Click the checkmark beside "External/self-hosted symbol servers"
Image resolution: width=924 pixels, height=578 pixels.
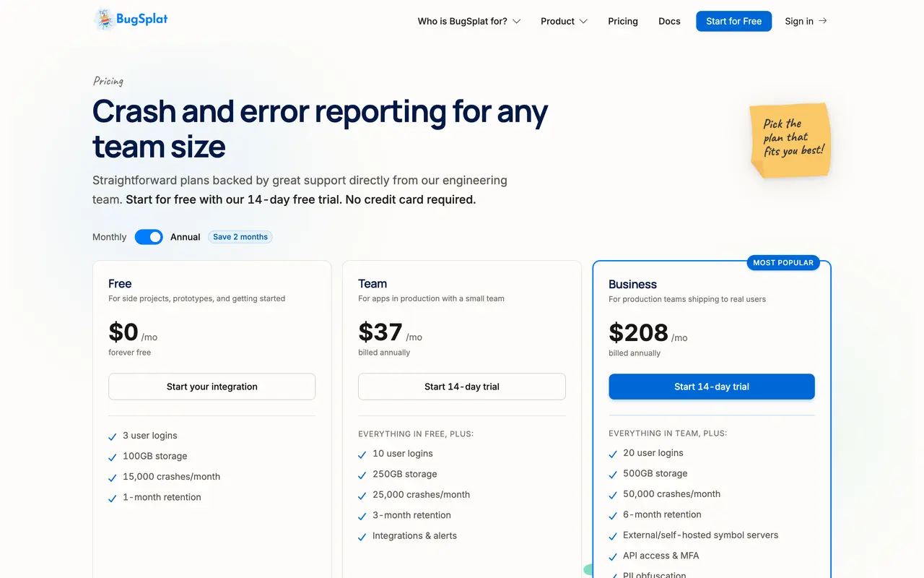tap(613, 536)
